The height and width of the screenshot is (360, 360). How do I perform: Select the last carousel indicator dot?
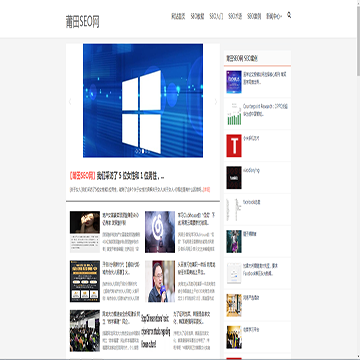(x=148, y=151)
